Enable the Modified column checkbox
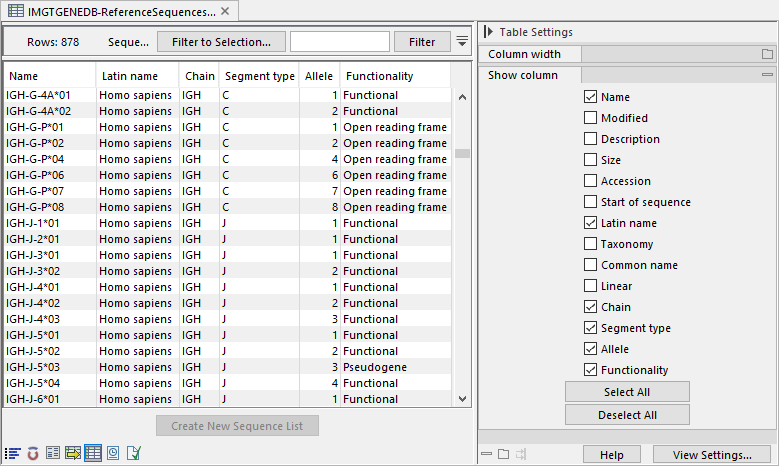Viewport: 779px width, 466px height. 590,118
